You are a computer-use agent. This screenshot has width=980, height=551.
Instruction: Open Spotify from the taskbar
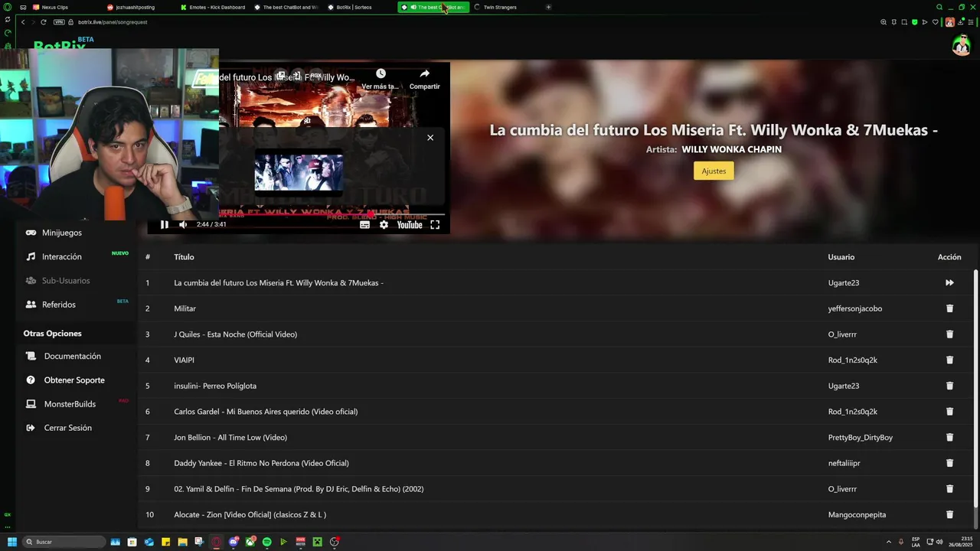coord(266,542)
